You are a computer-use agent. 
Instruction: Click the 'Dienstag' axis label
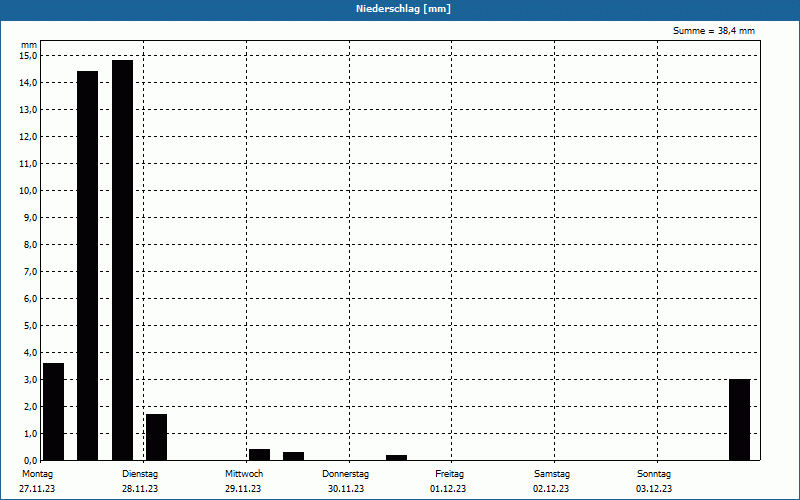pyautogui.click(x=140, y=474)
